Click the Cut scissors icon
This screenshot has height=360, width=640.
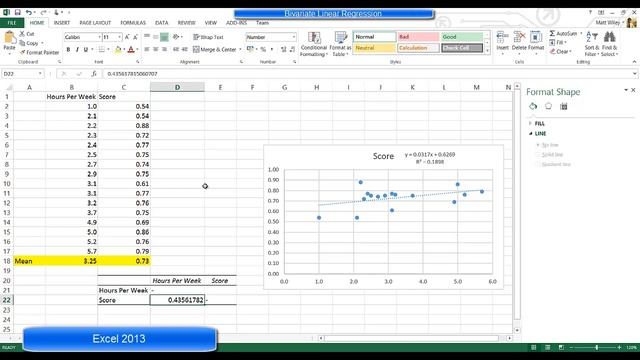coord(22,34)
